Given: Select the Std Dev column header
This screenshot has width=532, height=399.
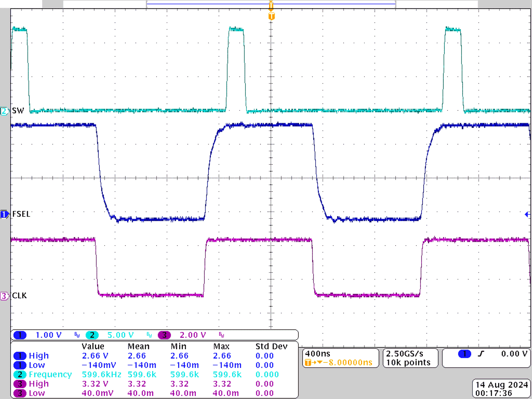Looking at the screenshot, I should tap(273, 346).
